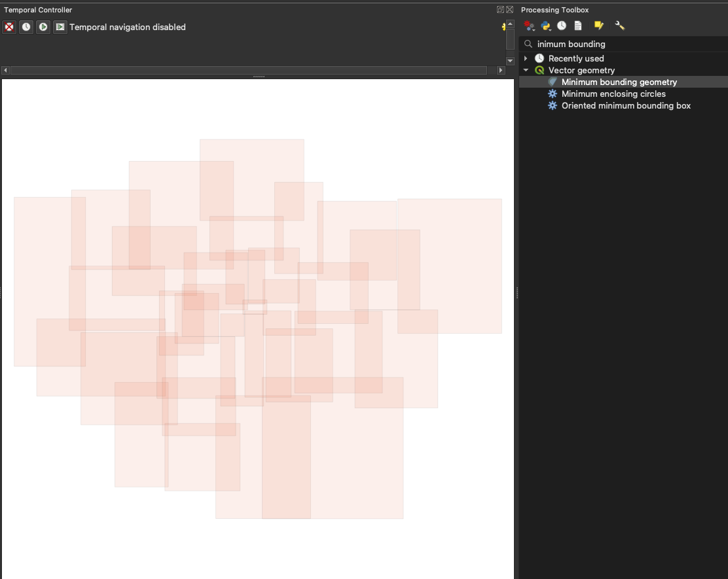Close the Temporal Controller panel
The image size is (728, 579).
[x=509, y=10]
